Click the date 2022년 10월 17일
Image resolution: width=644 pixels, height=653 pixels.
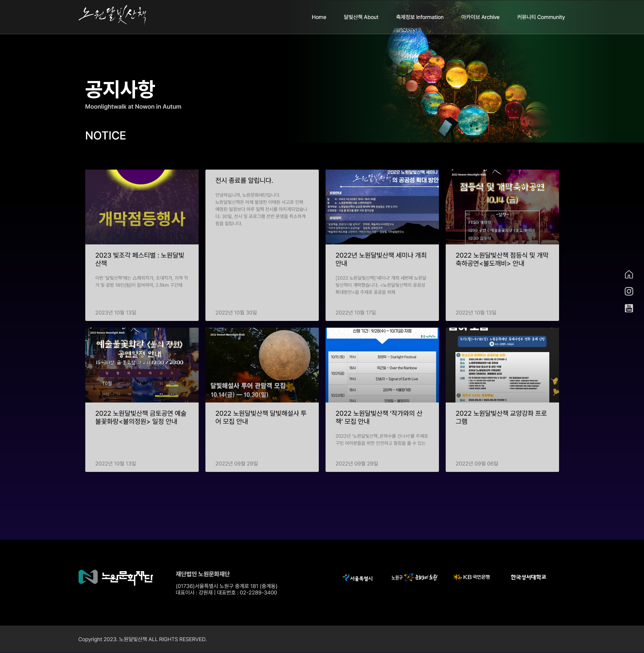coord(356,312)
